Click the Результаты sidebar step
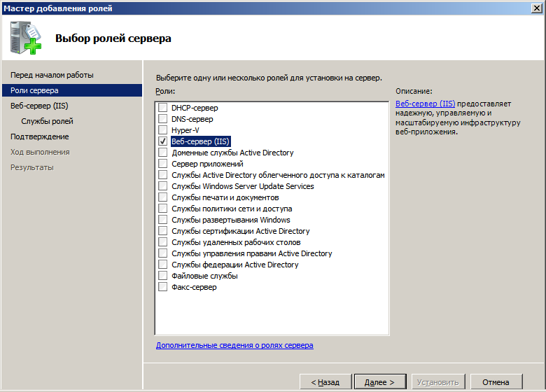Screen dimensions: 546x392 click(x=32, y=167)
